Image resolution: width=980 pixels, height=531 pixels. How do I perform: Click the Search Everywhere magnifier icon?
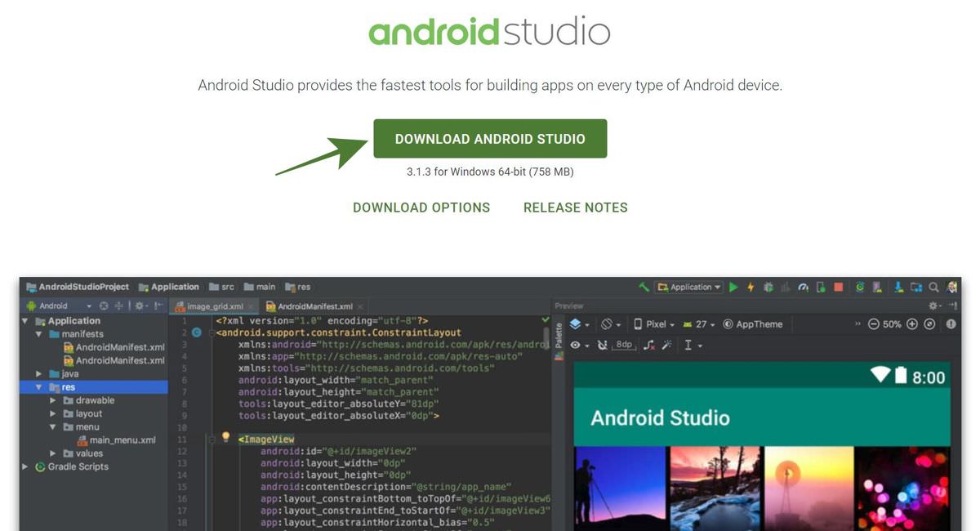point(933,287)
